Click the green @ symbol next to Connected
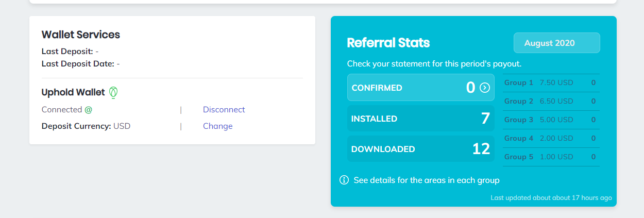This screenshot has height=218, width=644. pos(89,110)
